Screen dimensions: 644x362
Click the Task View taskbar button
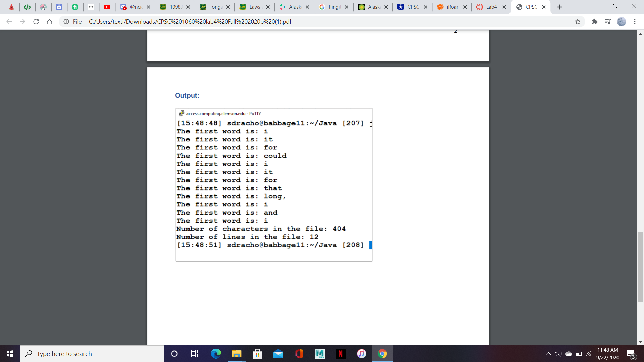point(195,354)
